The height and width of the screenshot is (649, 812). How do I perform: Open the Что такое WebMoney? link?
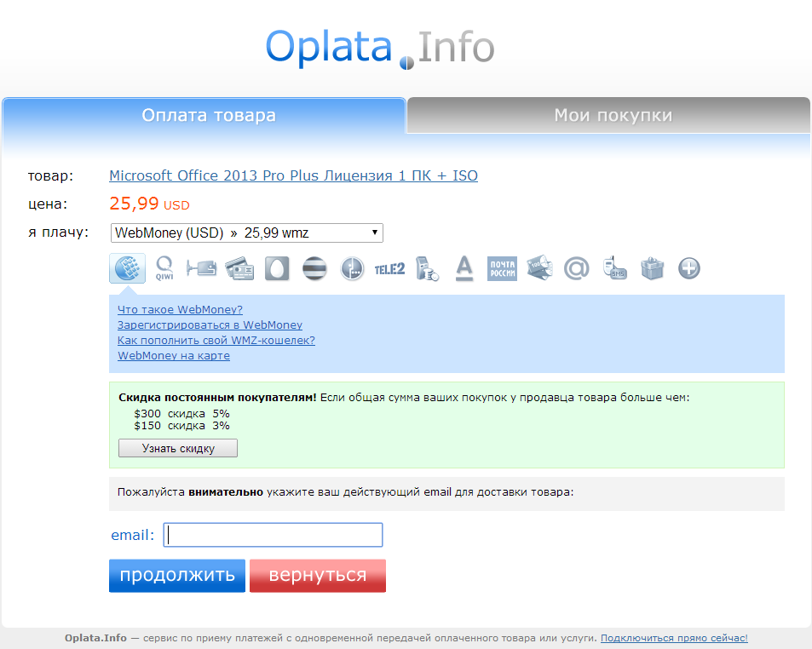(x=180, y=309)
